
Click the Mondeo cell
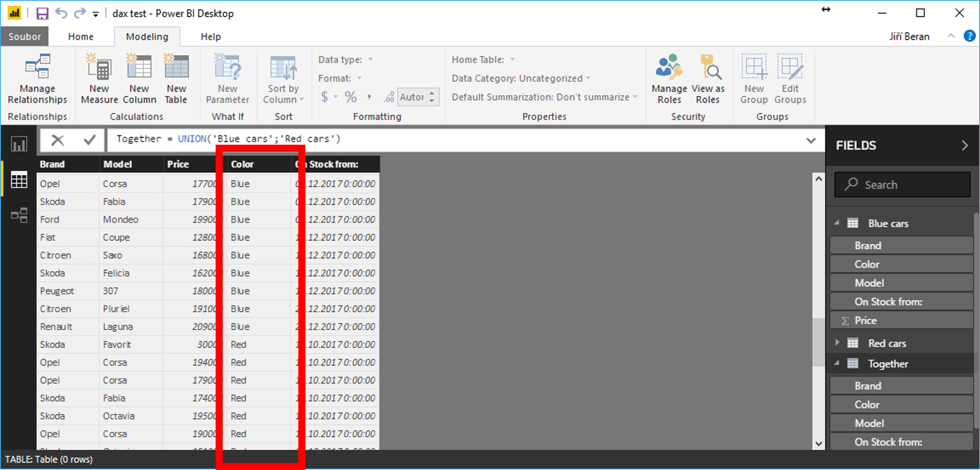point(131,219)
